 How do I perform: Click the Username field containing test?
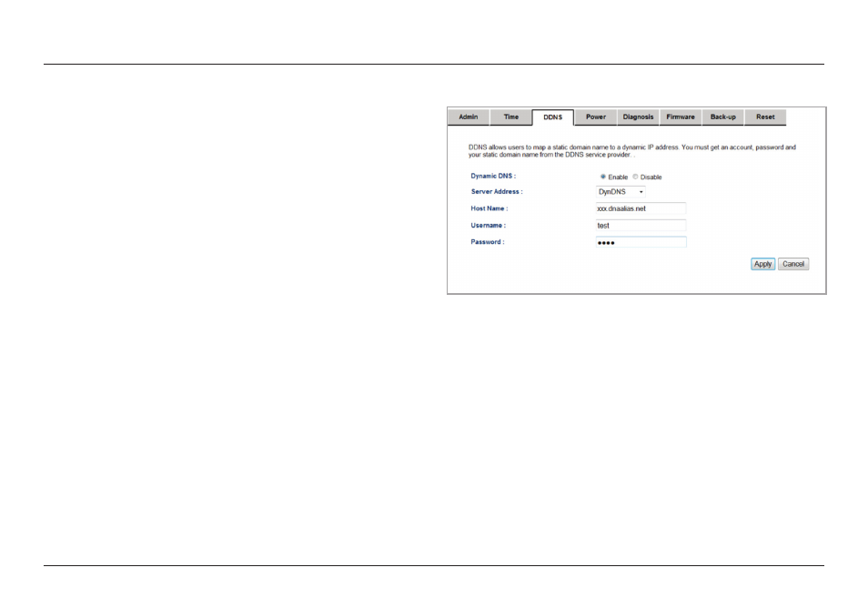click(x=641, y=226)
